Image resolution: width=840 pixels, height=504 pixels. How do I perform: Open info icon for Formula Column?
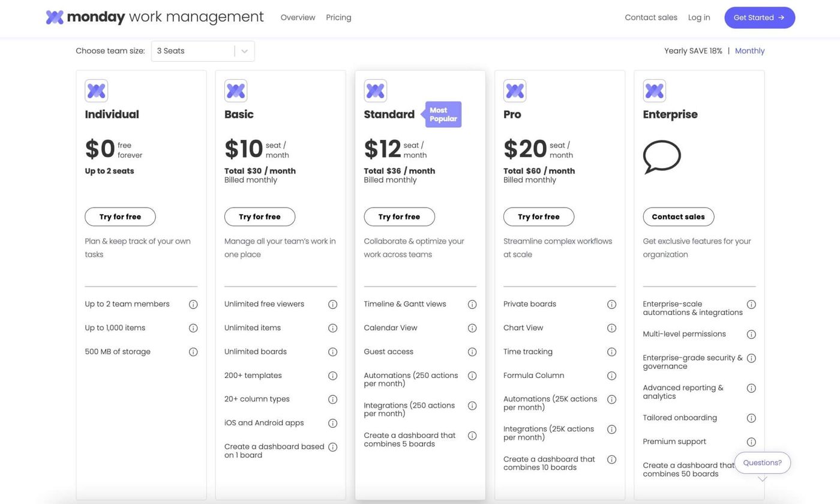click(x=611, y=376)
